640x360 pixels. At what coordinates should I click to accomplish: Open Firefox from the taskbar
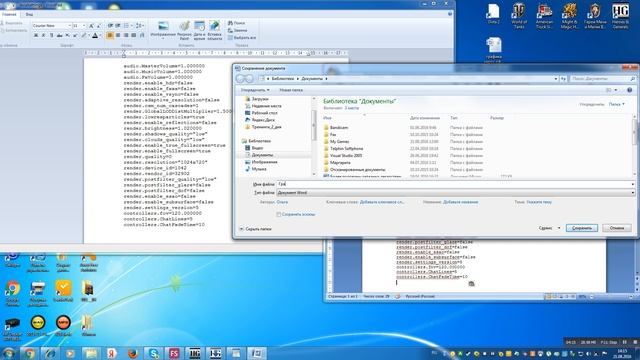click(133, 353)
